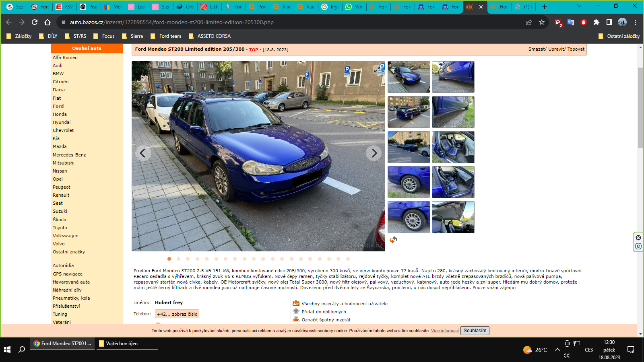The width and height of the screenshot is (644, 362).
Task: Open thumbnail of leather seats interior
Action: 453,147
